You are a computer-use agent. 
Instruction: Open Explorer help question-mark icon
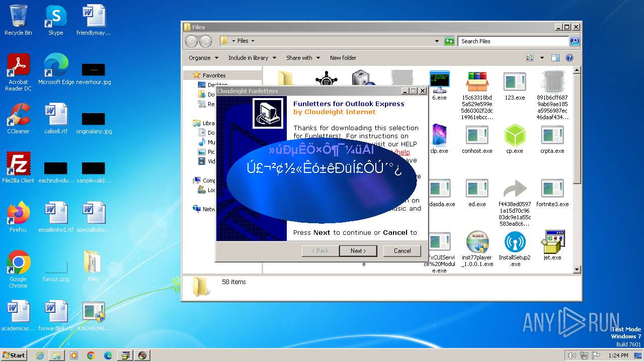point(570,58)
